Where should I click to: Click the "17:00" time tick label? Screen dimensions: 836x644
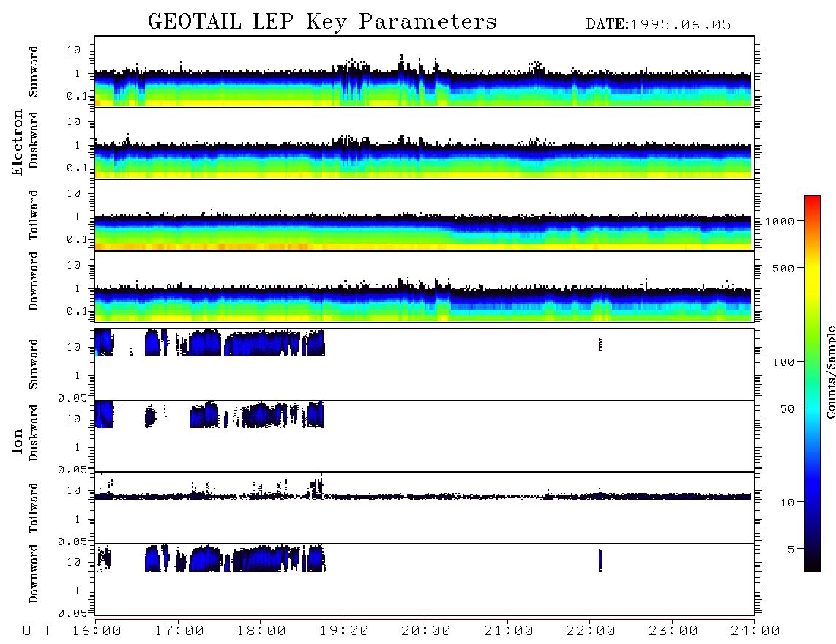pyautogui.click(x=179, y=632)
